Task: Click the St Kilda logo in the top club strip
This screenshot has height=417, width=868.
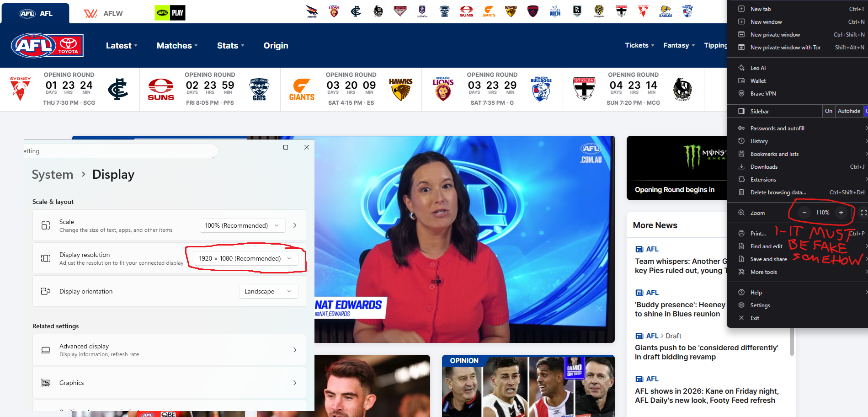Action: [621, 11]
